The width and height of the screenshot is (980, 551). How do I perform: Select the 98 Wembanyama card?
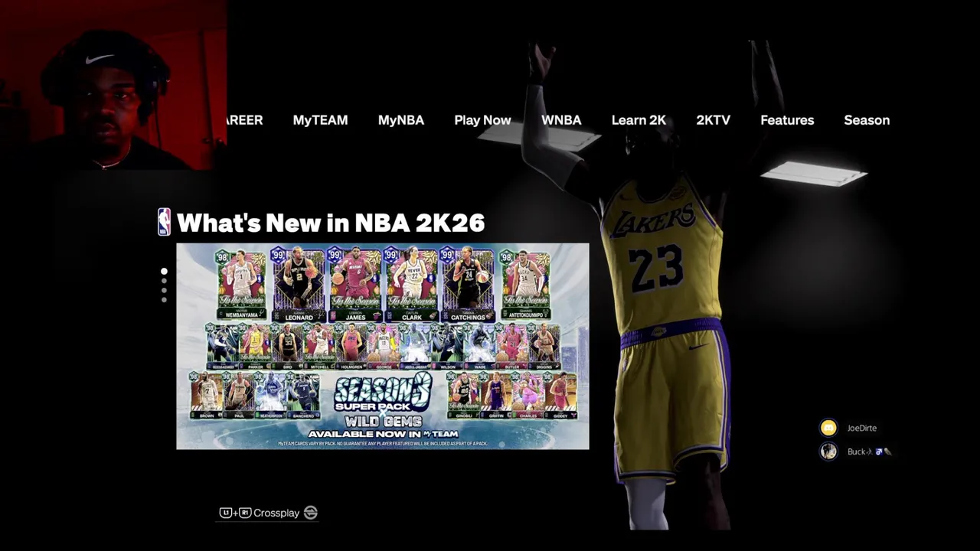[x=241, y=284]
